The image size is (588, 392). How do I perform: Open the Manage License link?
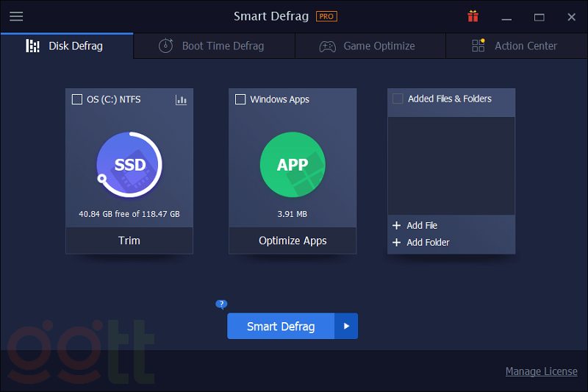(541, 371)
